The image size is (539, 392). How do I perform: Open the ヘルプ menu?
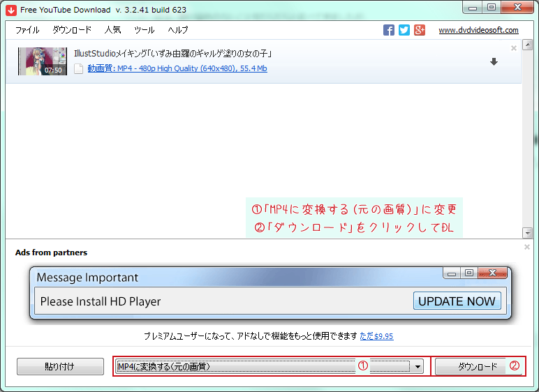click(178, 30)
